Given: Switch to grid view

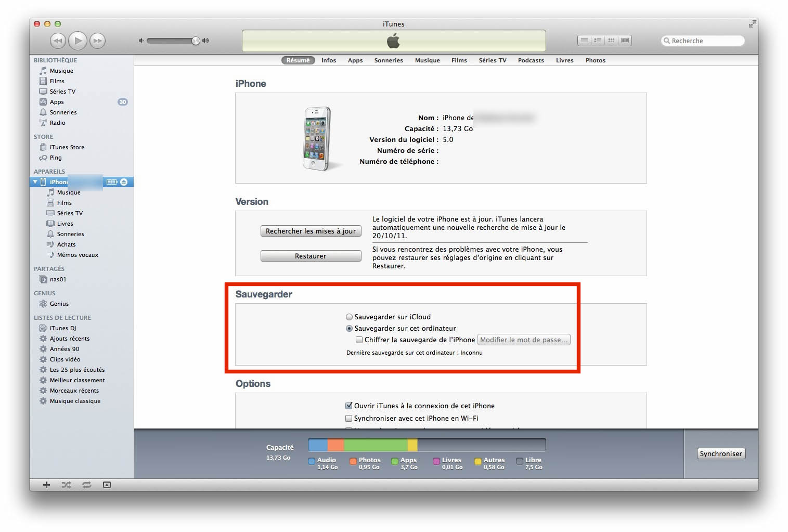Looking at the screenshot, I should pyautogui.click(x=612, y=41).
